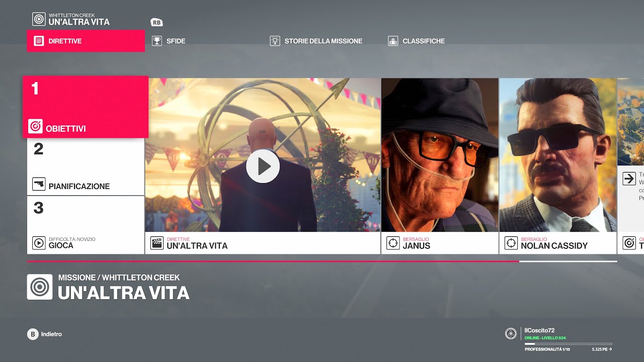The width and height of the screenshot is (644, 362).
Task: Click the Sfide trophy icon
Action: point(157,41)
